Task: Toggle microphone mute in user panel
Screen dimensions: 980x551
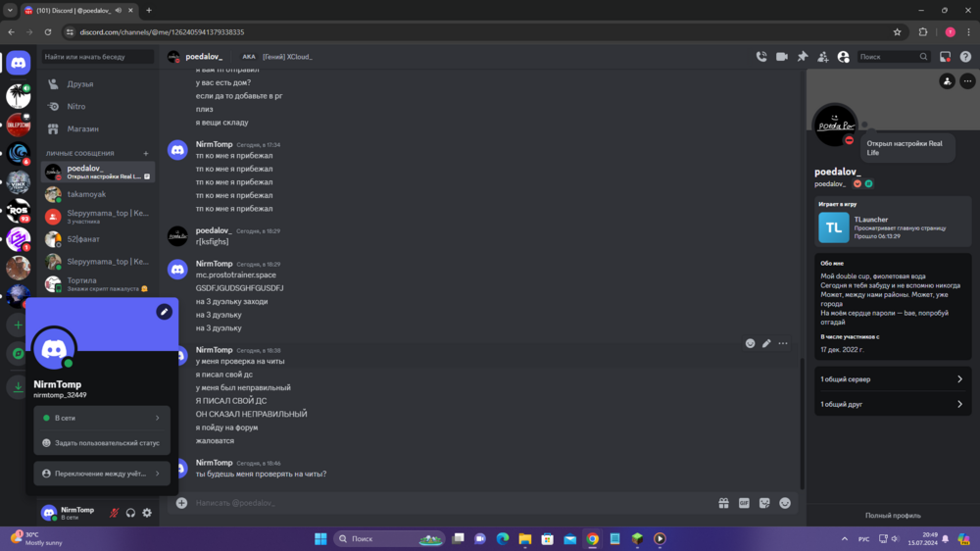Action: click(x=114, y=513)
